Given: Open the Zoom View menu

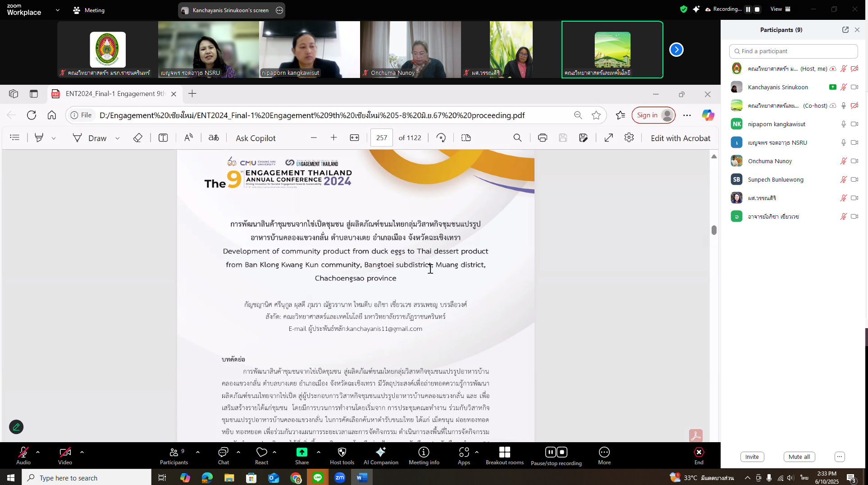Looking at the screenshot, I should tap(780, 9).
